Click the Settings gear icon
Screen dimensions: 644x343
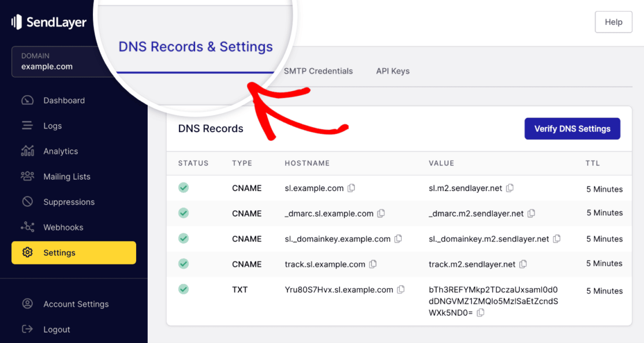(x=28, y=252)
